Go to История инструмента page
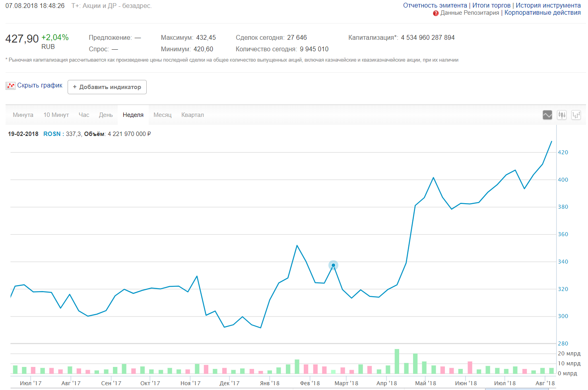 (x=548, y=6)
